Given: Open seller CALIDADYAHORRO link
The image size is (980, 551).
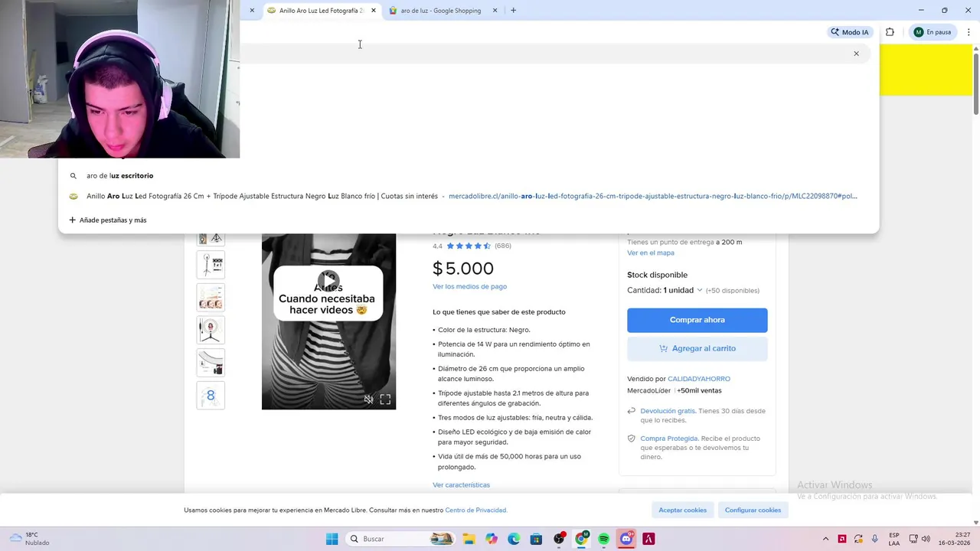Looking at the screenshot, I should (x=699, y=379).
